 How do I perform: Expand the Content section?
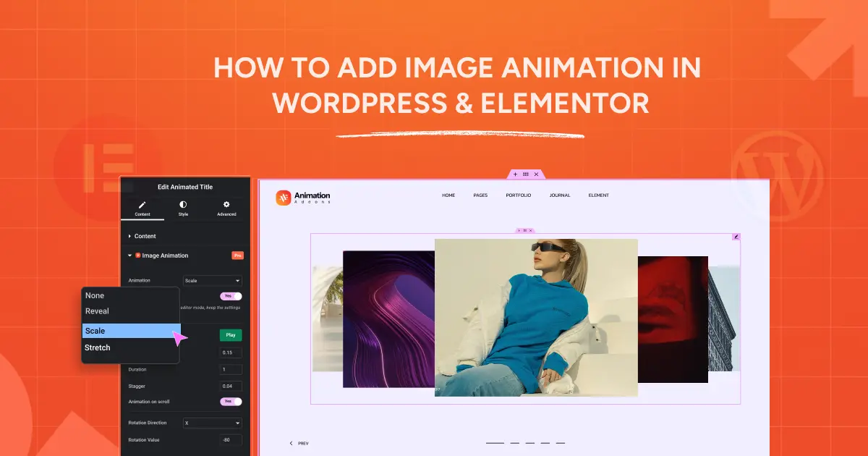[x=143, y=236]
